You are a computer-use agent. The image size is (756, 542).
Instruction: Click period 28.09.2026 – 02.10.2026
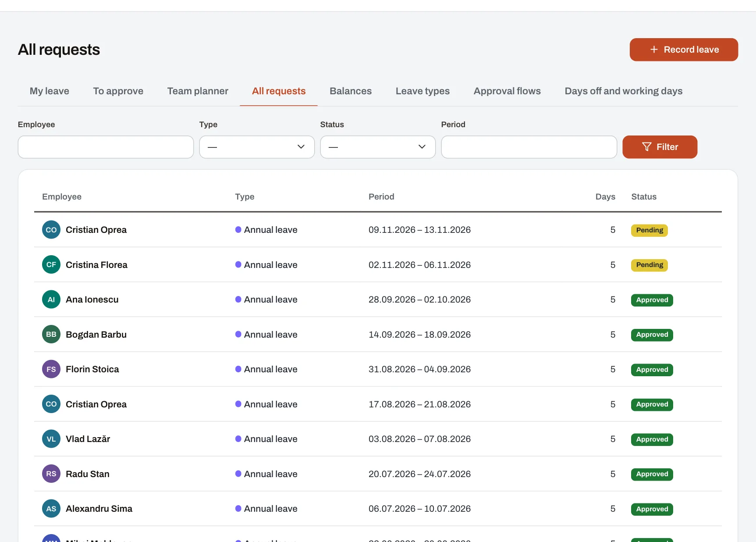coord(419,300)
